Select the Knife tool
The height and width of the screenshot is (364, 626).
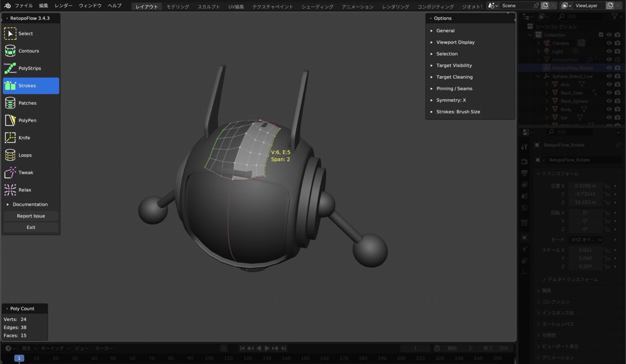pos(24,138)
